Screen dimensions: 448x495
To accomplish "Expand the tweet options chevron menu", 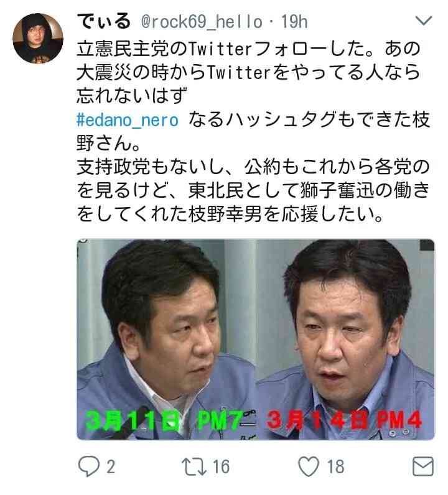I will 423,21.
